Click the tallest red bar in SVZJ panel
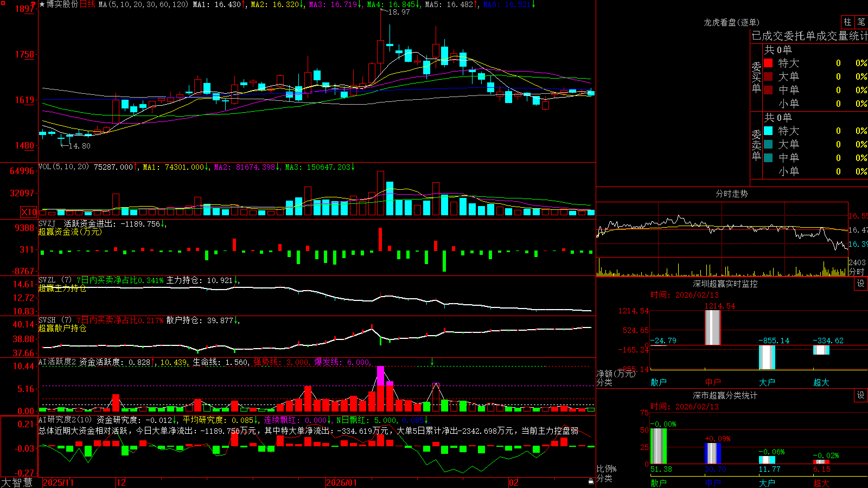Image resolution: width=868 pixels, height=488 pixels. pyautogui.click(x=380, y=239)
